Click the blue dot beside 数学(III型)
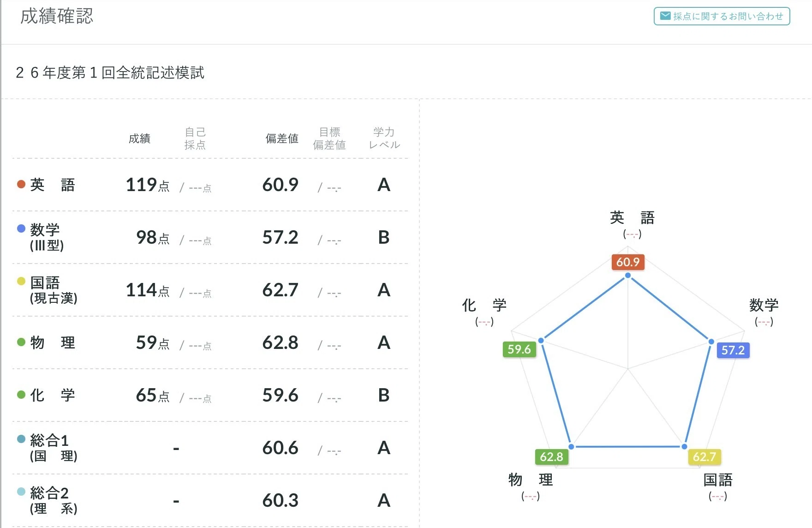The width and height of the screenshot is (812, 528). [x=21, y=228]
